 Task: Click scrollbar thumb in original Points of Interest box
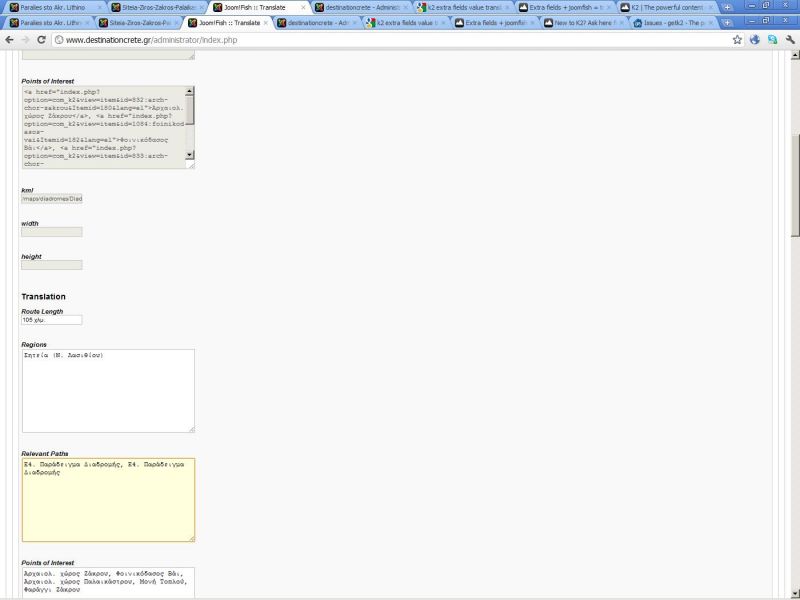[x=190, y=110]
